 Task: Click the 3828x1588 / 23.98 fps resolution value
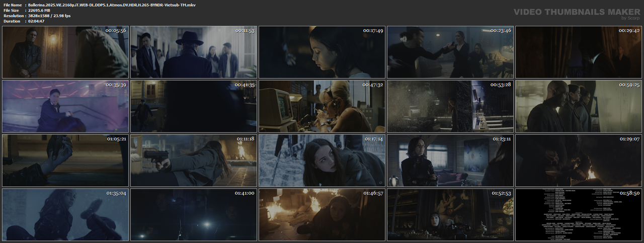pyautogui.click(x=49, y=16)
